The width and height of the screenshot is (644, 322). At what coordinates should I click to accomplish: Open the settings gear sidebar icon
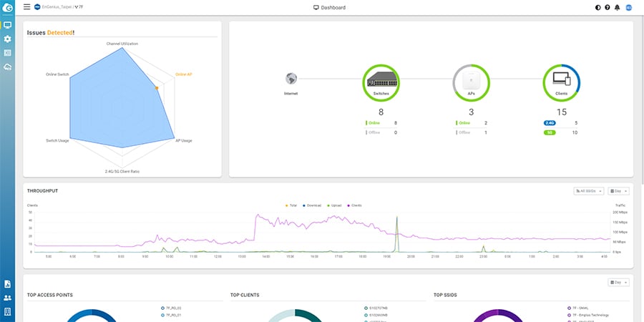click(x=7, y=39)
